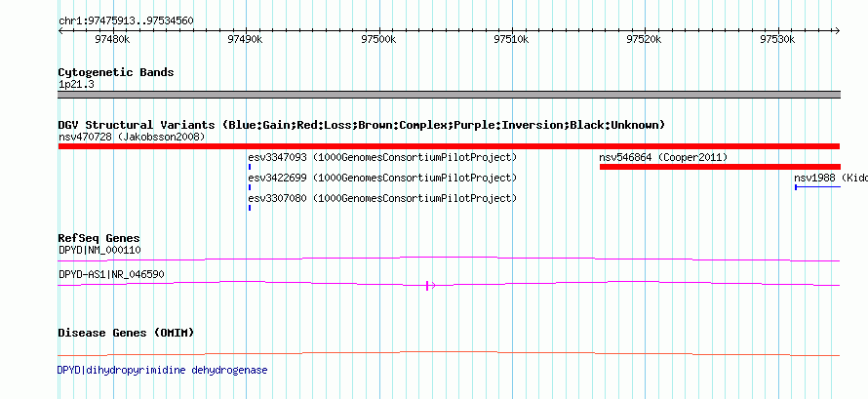Open esv3422699 variant label

click(382, 179)
